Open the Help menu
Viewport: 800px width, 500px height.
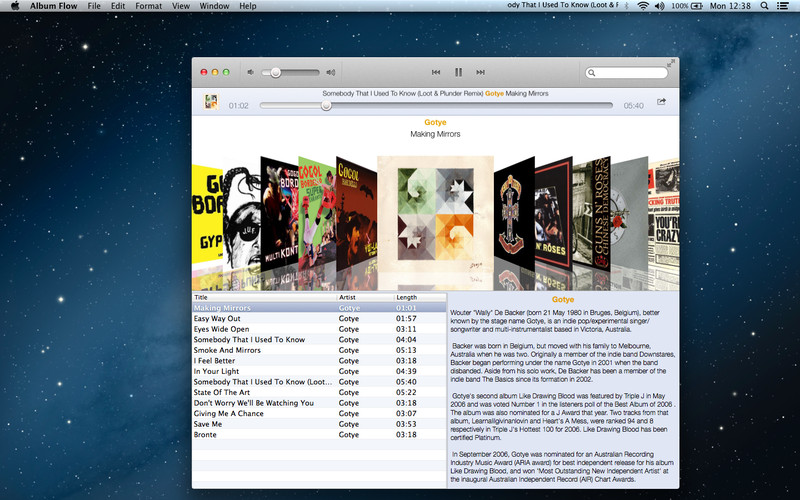[248, 6]
